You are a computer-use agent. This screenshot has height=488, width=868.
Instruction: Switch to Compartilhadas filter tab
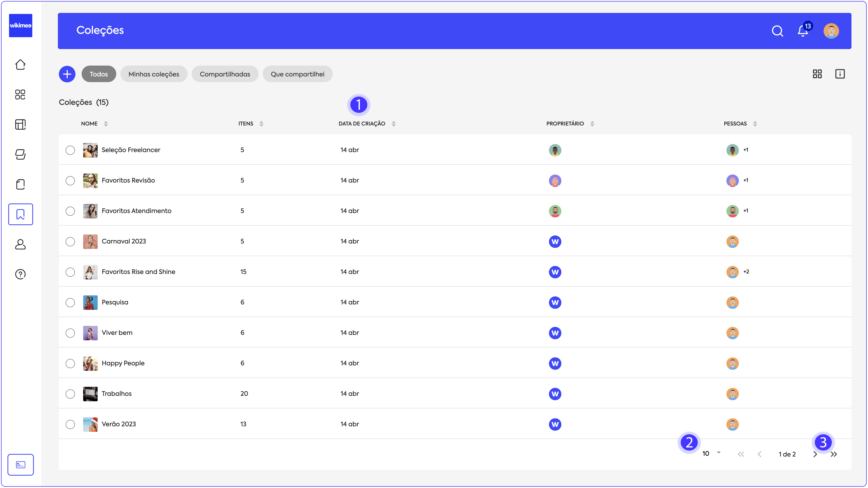coord(225,74)
